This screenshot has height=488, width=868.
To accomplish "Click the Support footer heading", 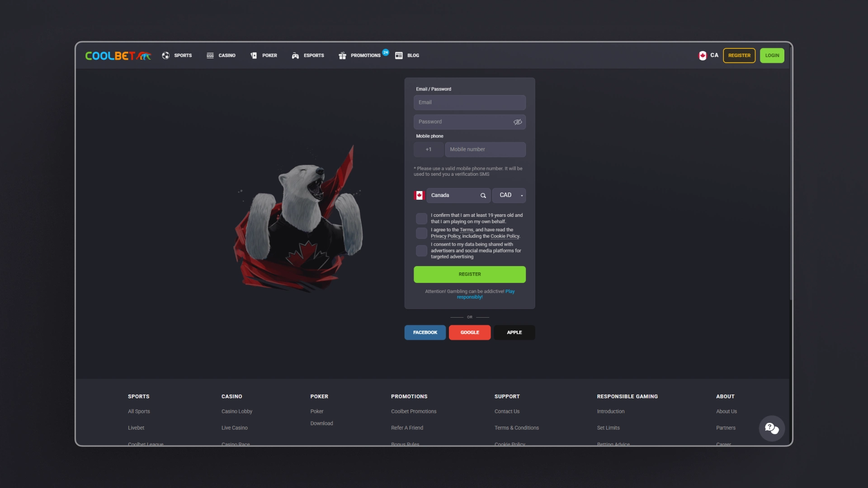I will click(507, 397).
